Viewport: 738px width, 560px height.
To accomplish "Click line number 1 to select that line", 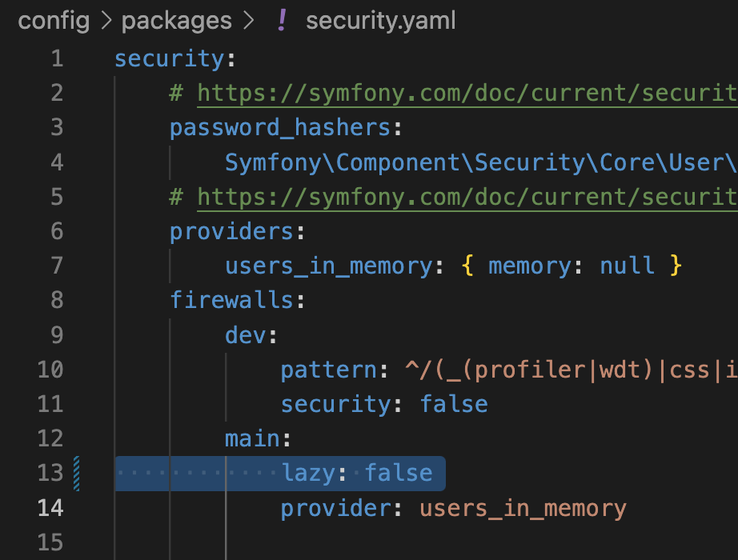I will click(56, 58).
